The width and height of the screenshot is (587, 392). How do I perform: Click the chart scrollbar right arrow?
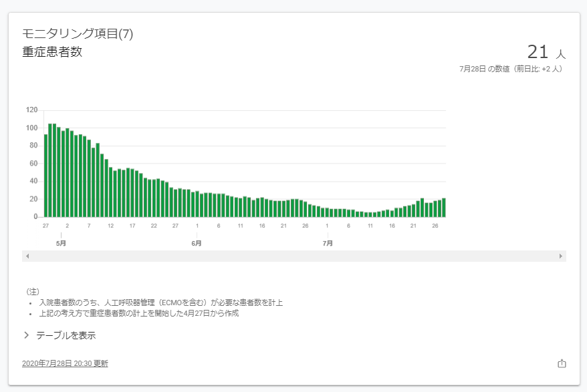click(x=560, y=256)
